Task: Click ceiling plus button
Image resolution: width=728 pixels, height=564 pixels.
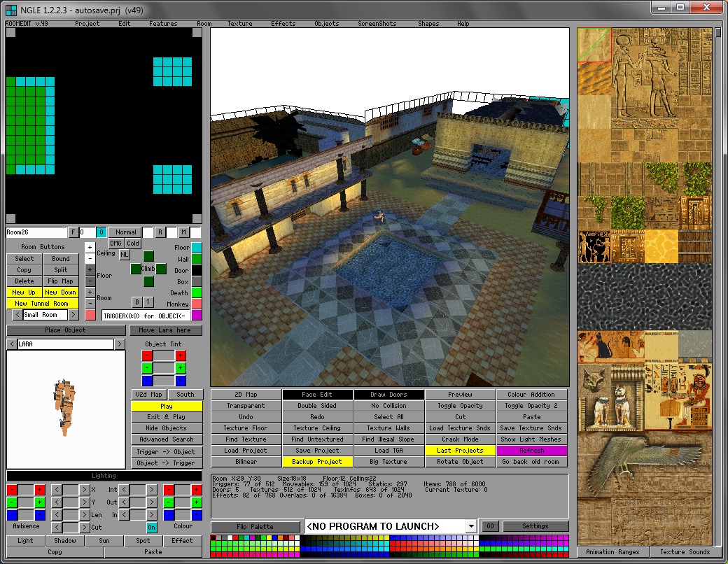Action: 90,248
